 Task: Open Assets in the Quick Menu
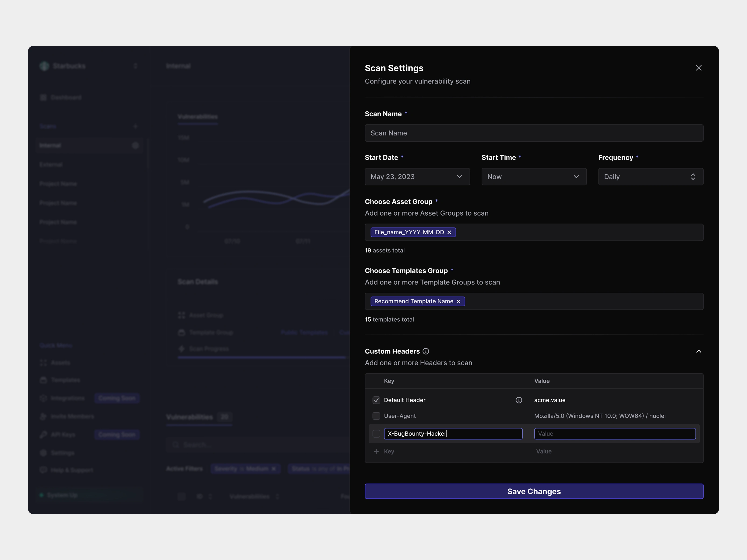click(x=55, y=363)
